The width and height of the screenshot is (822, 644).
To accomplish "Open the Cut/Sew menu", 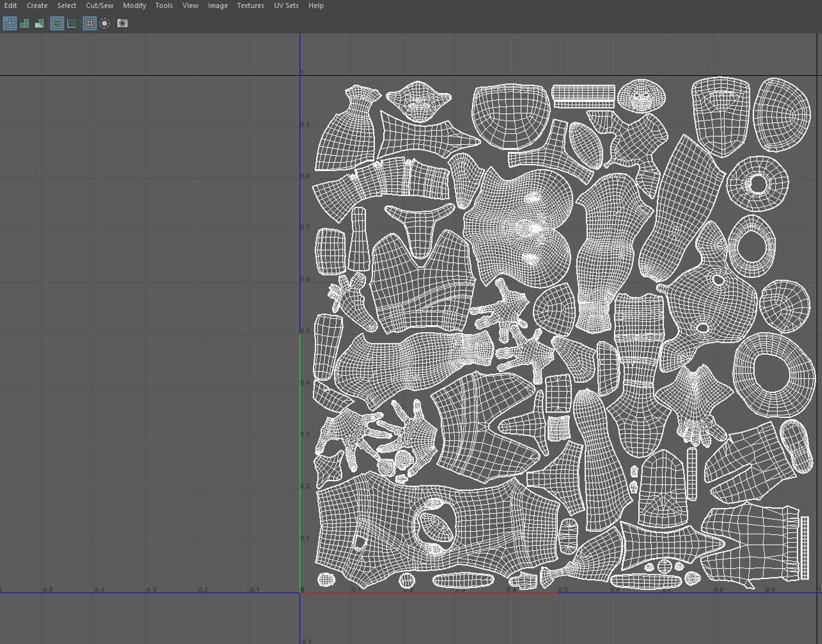I will [x=100, y=5].
